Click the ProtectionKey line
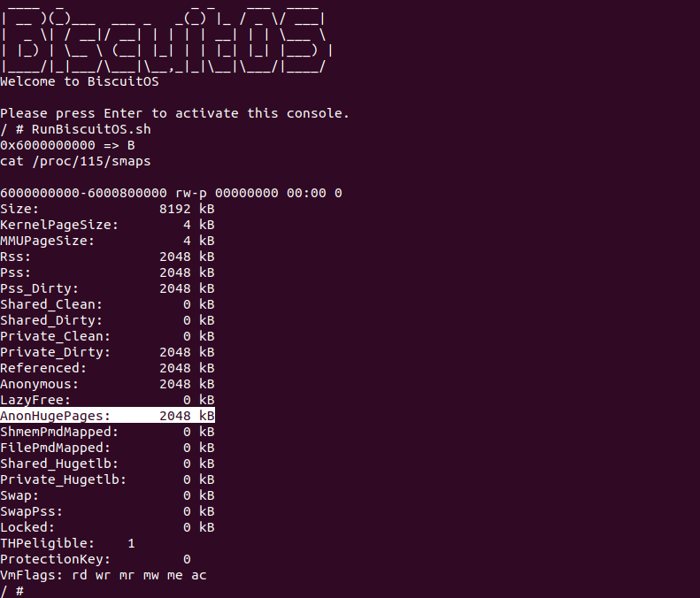700x598 pixels. point(96,559)
